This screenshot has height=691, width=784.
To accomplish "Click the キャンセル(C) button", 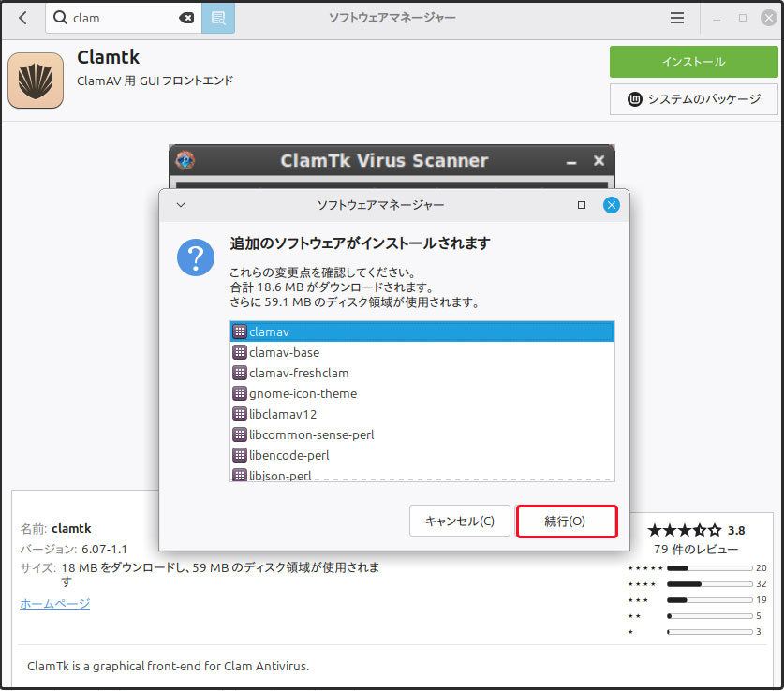I will pos(460,521).
